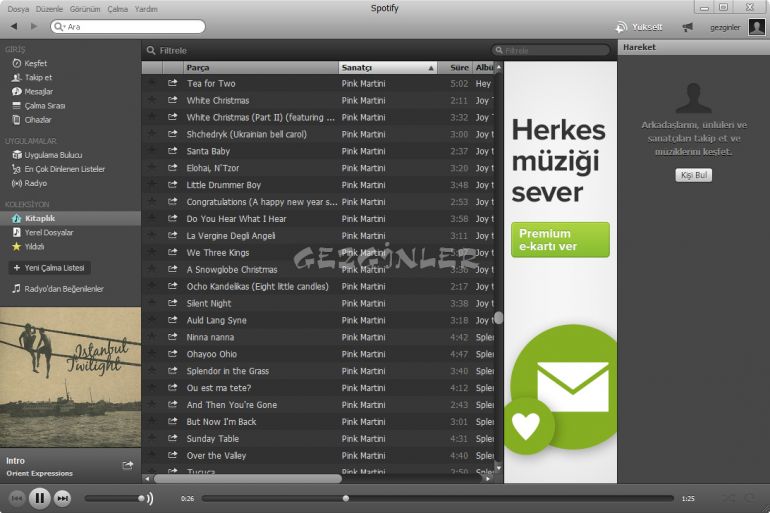Click previous track button
This screenshot has height=513, width=770.
click(16, 498)
